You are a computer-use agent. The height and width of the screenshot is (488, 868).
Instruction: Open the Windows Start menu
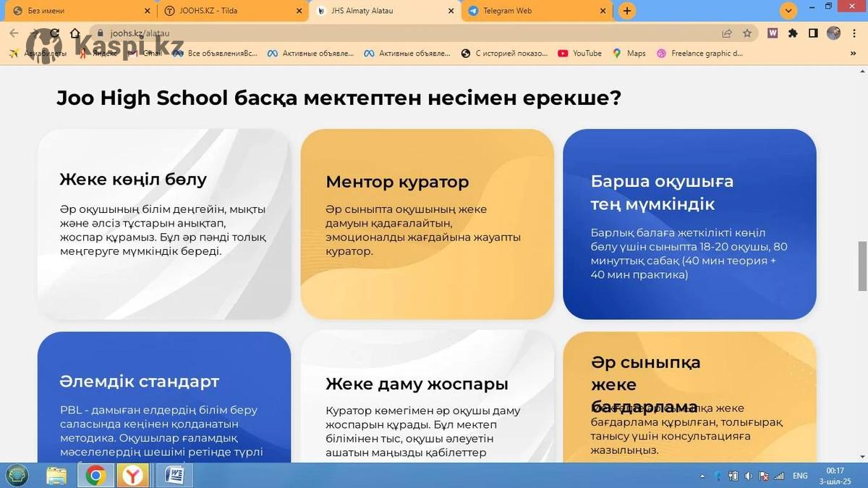(x=17, y=475)
